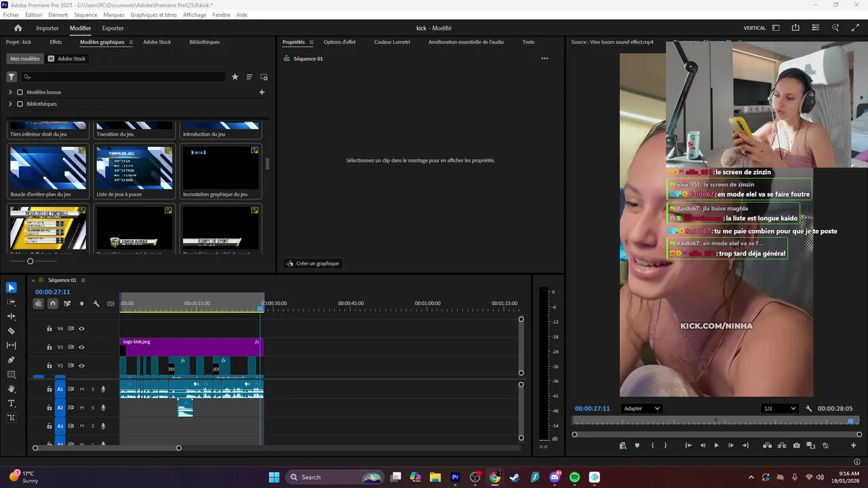Open the Graphiques et titres menu
868x488 pixels.
tap(154, 15)
